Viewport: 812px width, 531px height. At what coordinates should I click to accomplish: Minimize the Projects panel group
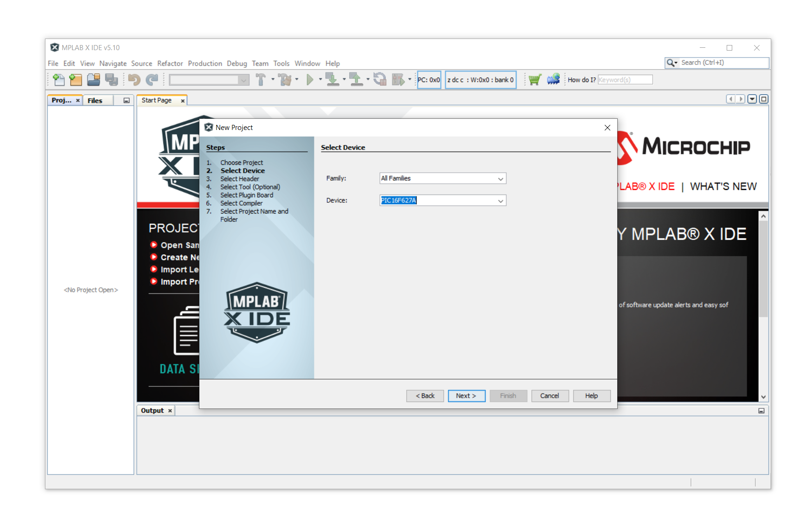coord(126,101)
